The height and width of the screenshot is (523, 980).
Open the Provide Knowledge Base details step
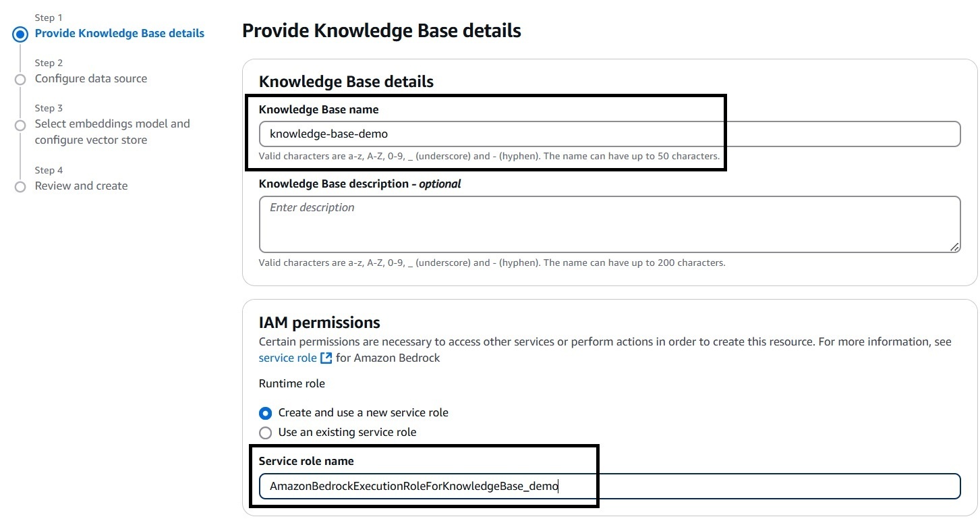click(119, 33)
